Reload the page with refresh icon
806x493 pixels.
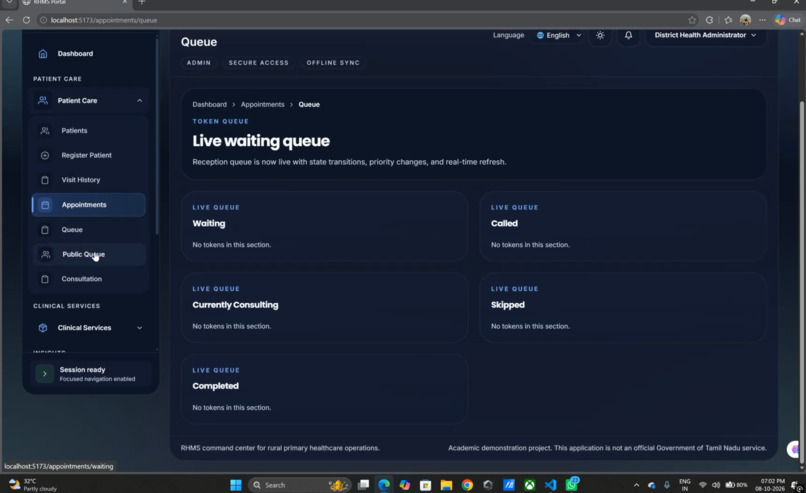point(26,20)
